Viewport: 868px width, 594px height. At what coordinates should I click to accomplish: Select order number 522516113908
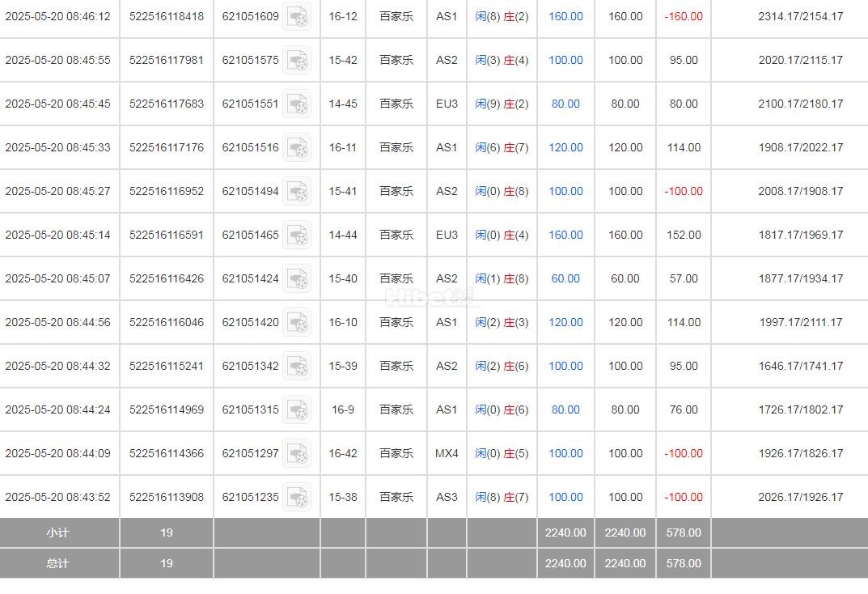click(x=167, y=497)
